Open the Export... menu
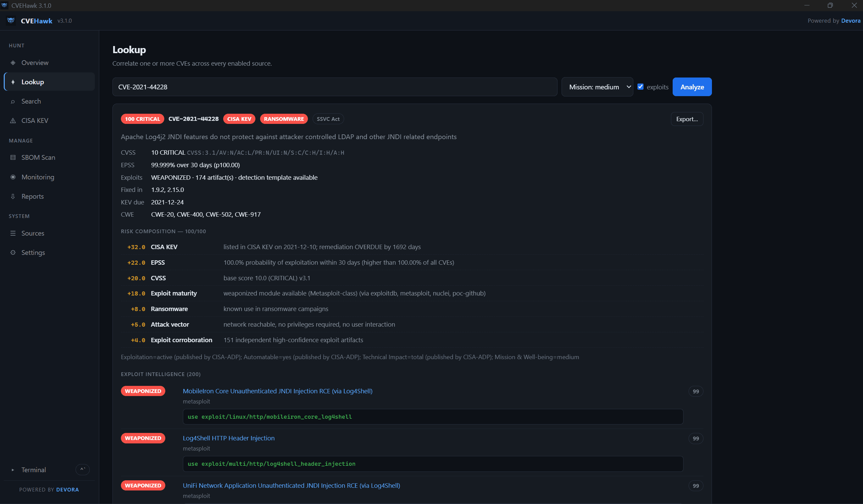Screen dimensions: 863x504 pos(687,119)
